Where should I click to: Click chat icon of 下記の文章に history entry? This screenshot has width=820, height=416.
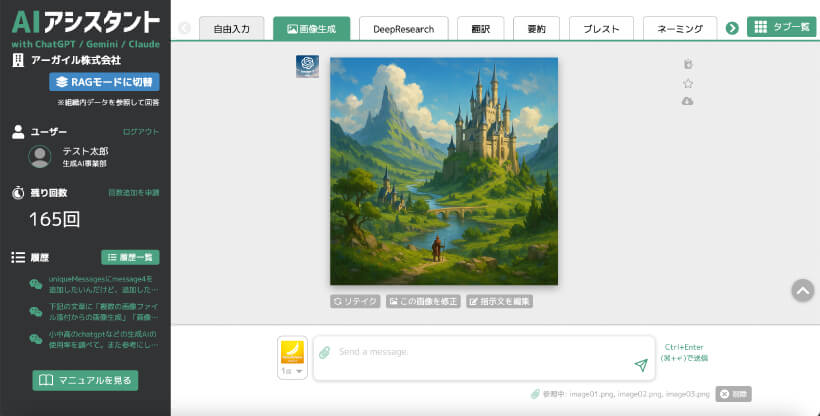pyautogui.click(x=36, y=312)
